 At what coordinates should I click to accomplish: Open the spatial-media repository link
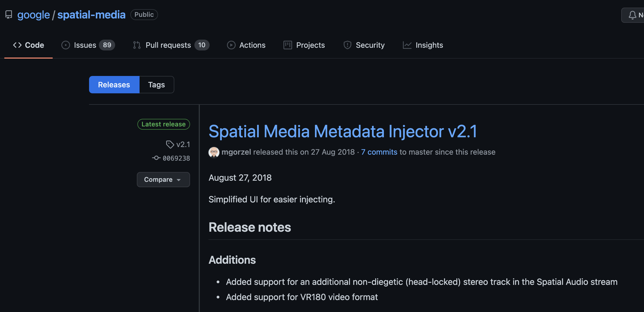[91, 15]
